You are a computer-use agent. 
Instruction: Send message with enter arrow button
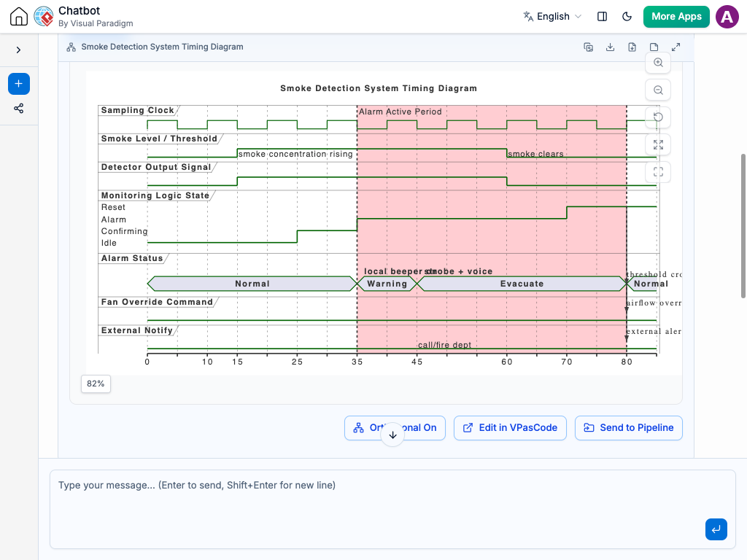point(716,529)
